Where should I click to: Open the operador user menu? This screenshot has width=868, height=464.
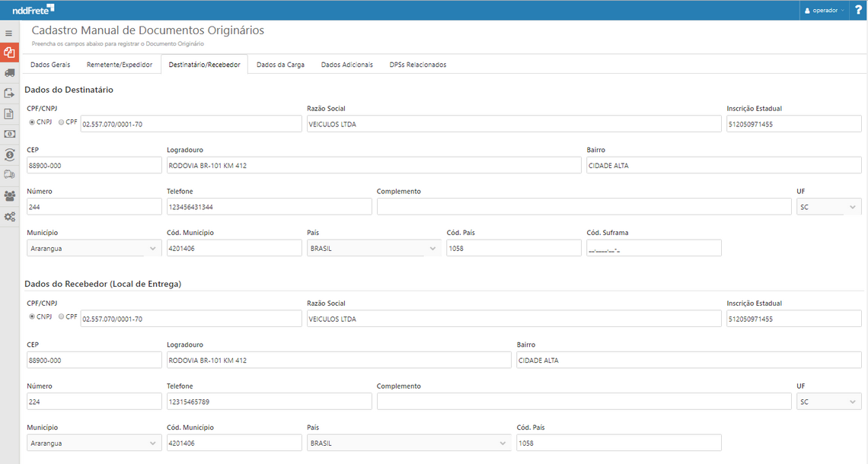coord(823,11)
